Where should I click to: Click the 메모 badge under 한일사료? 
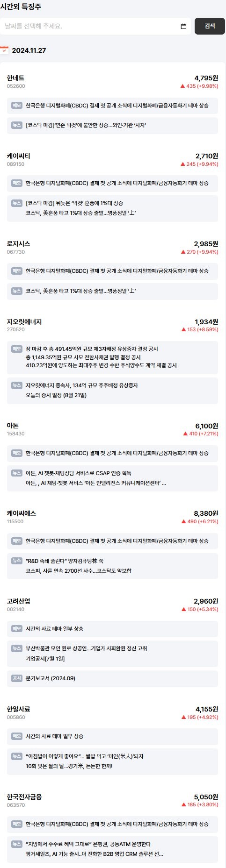tap(17, 736)
